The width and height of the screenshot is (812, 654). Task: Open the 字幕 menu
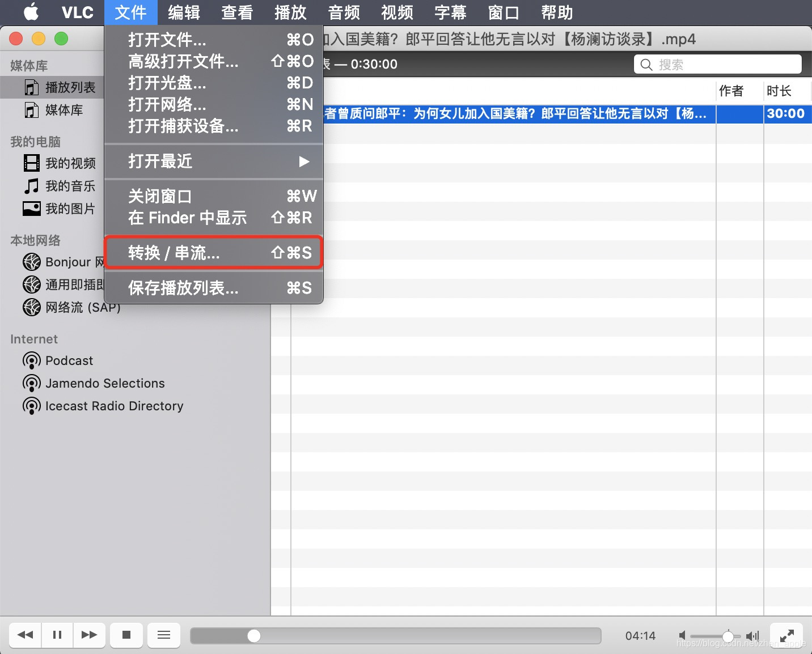pos(450,12)
